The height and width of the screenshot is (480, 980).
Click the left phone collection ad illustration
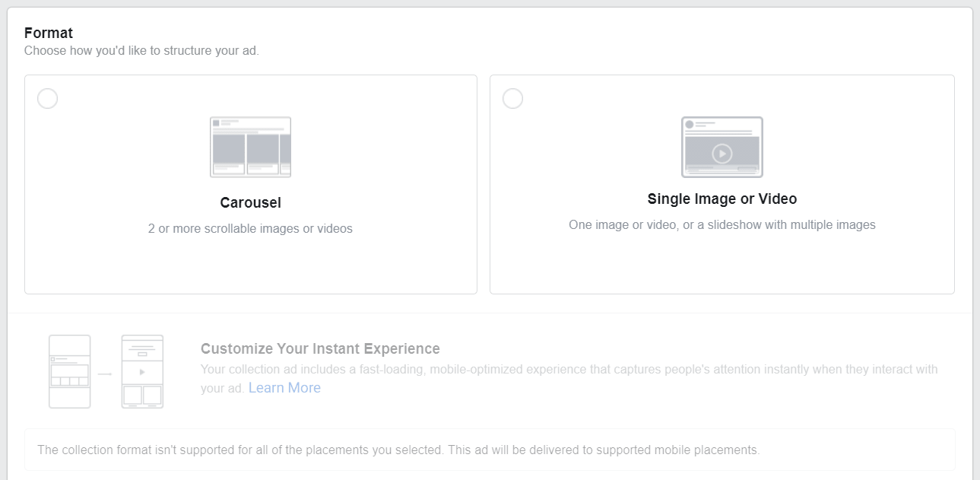(x=69, y=371)
